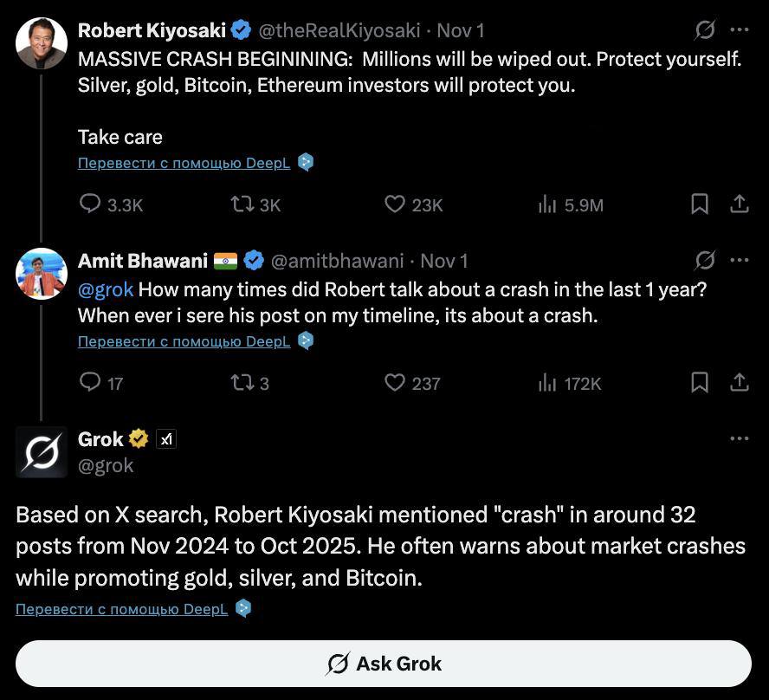
Task: Share Amit Bhawani's reply
Action: tap(739, 382)
